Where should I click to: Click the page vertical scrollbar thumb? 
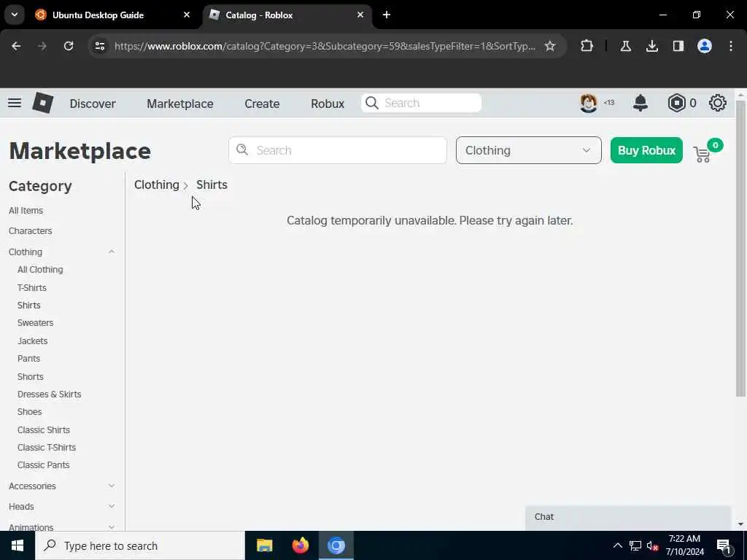point(740,248)
